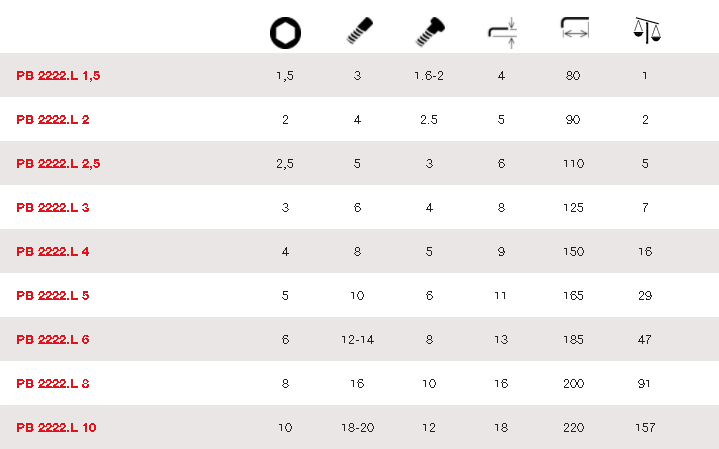Click the 18-20 set screw value
The height and width of the screenshot is (449, 719).
tap(357, 428)
